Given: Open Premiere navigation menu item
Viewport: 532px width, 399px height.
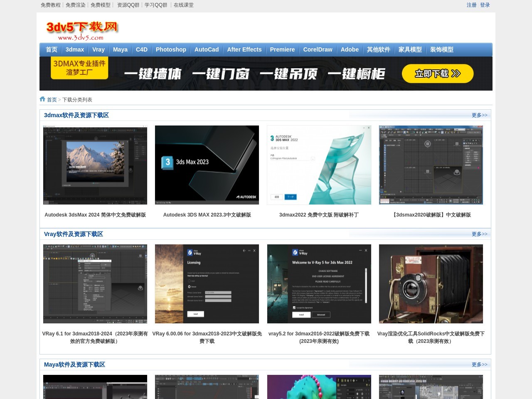Looking at the screenshot, I should coord(282,49).
